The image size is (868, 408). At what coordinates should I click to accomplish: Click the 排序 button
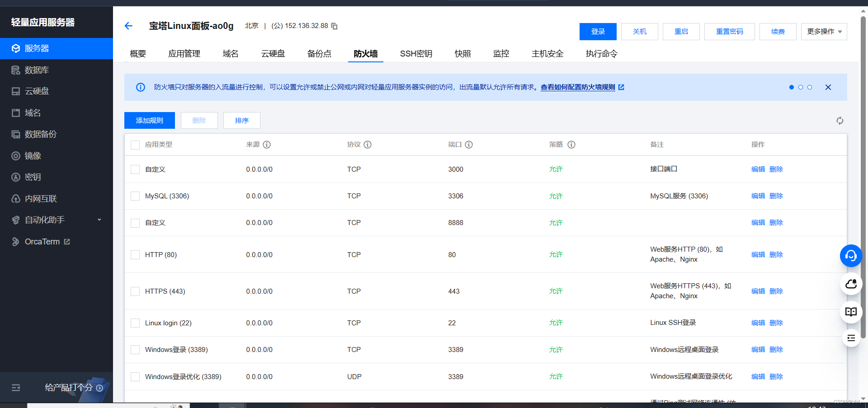[242, 121]
